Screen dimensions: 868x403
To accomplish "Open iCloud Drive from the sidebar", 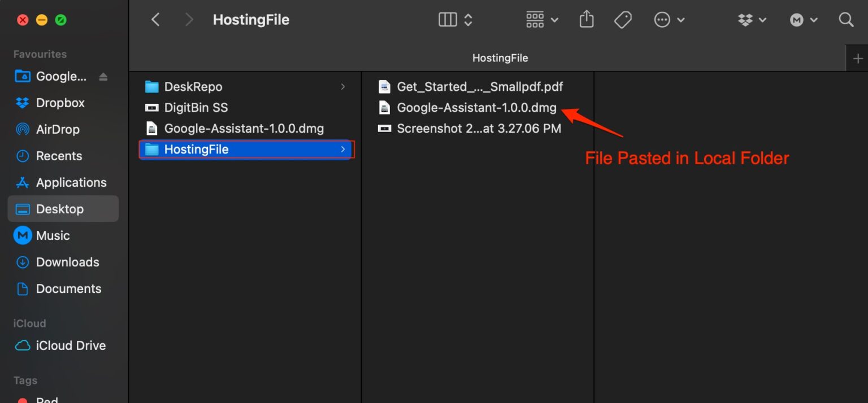I will [x=71, y=345].
